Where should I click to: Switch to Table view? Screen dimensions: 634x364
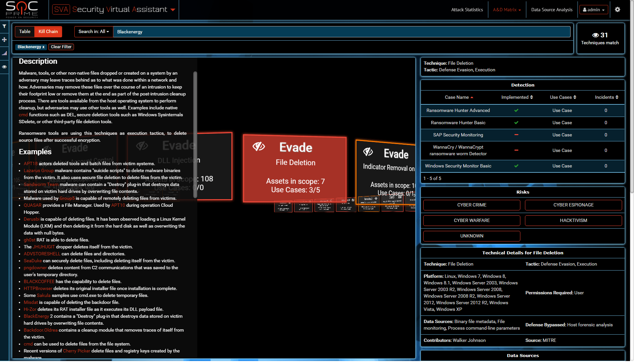click(x=25, y=32)
